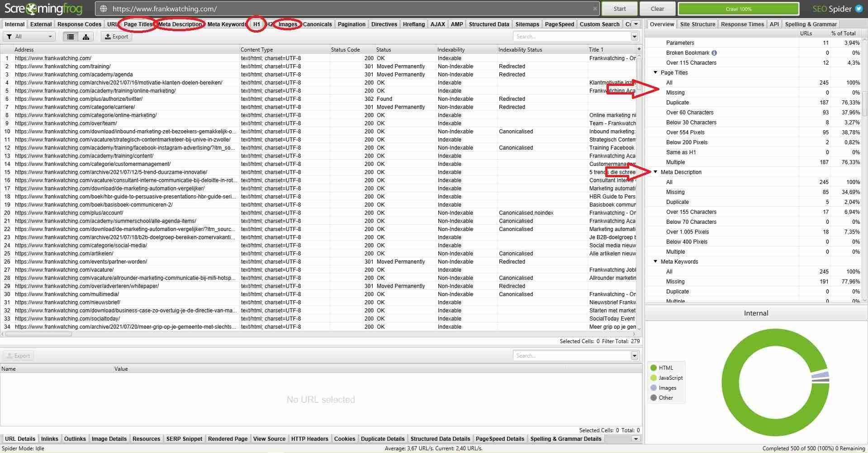Collapse the Meta Keywords section
The image size is (868, 453).
click(655, 261)
